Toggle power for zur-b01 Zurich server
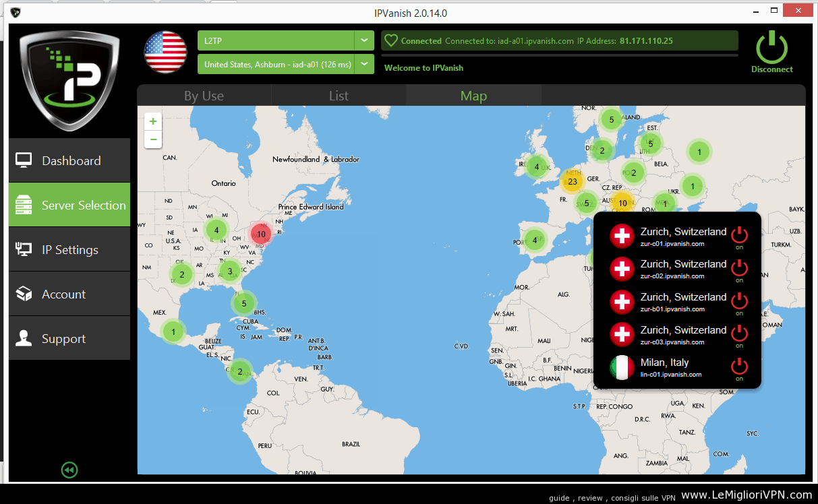This screenshot has height=504, width=818. (x=739, y=301)
